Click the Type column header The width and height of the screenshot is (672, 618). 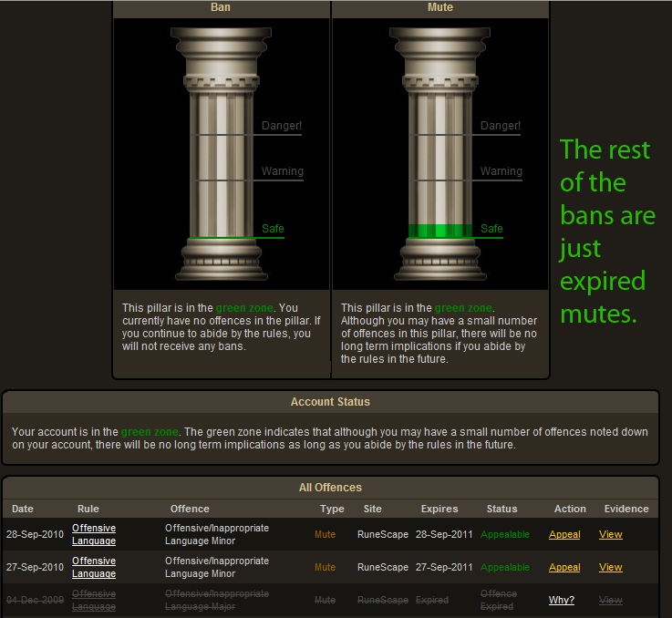pyautogui.click(x=332, y=509)
